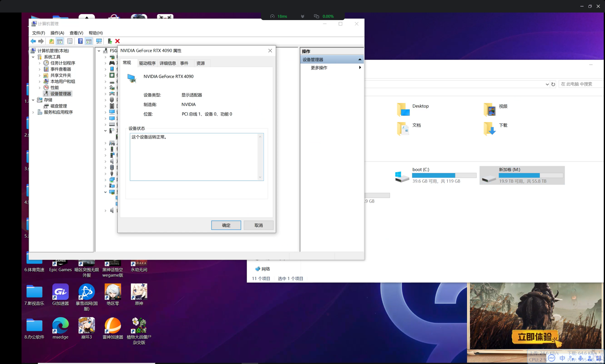Switch to the 详细信息 tab
The width and height of the screenshot is (605, 364).
[168, 63]
